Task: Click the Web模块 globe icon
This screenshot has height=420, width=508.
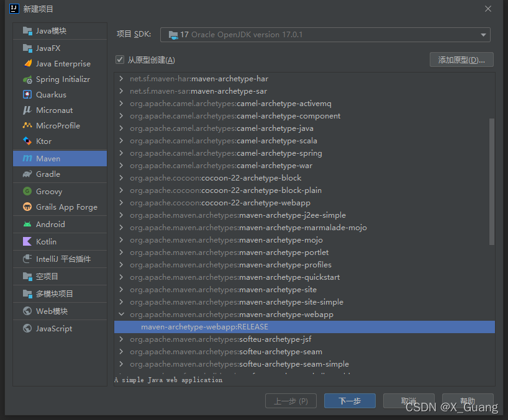Action: pyautogui.click(x=27, y=311)
